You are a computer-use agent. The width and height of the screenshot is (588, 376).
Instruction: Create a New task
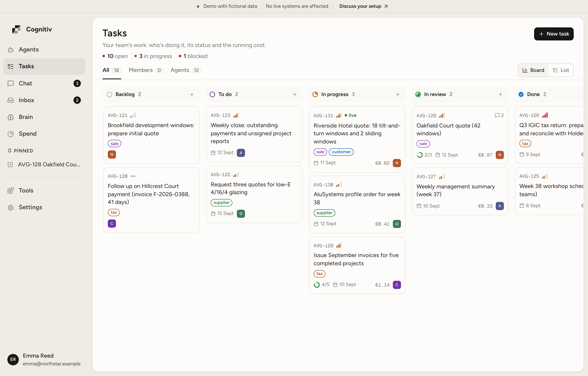(553, 34)
